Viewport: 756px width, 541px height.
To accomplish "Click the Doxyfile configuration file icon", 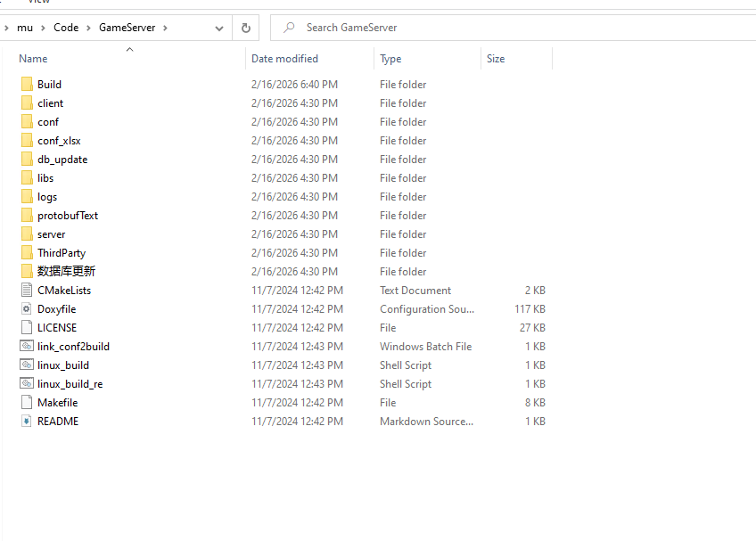I will (x=26, y=309).
